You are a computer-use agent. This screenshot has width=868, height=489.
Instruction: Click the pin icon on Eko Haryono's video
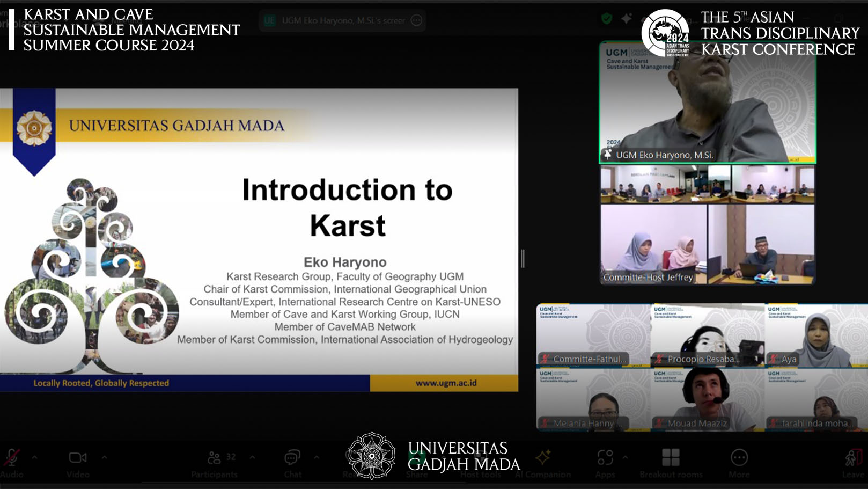608,155
